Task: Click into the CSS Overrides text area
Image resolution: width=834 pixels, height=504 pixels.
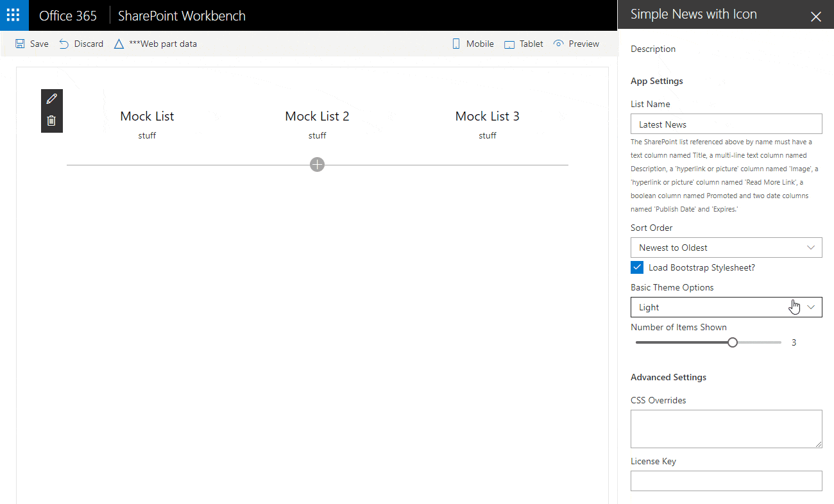Action: pos(726,428)
